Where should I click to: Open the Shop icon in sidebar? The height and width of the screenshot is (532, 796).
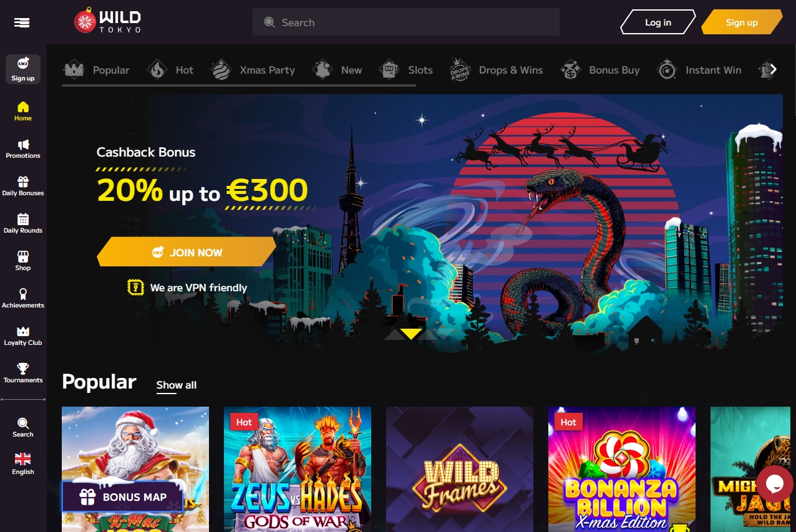click(x=23, y=256)
